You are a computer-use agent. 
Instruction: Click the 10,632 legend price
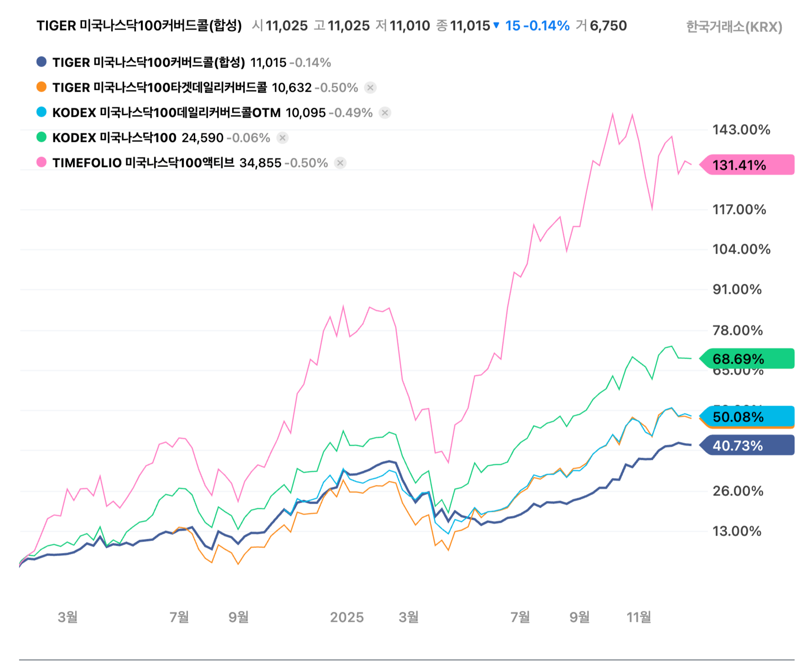click(292, 88)
